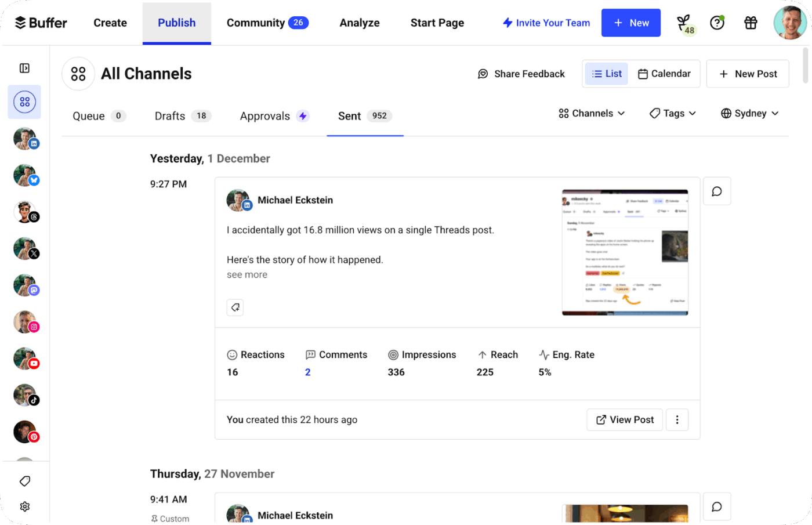Open the gift box rewards menu
This screenshot has height=525, width=812.
[x=751, y=23]
